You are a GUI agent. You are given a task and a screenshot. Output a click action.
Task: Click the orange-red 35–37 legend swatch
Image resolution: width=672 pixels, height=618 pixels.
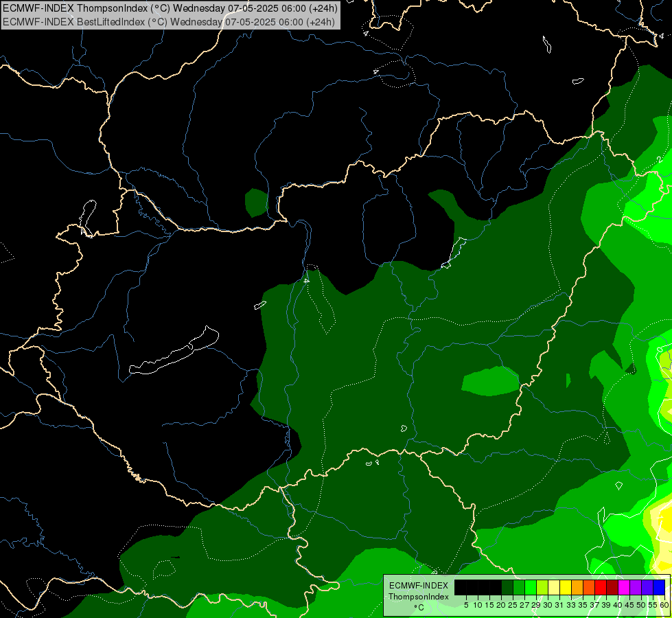[589, 587]
